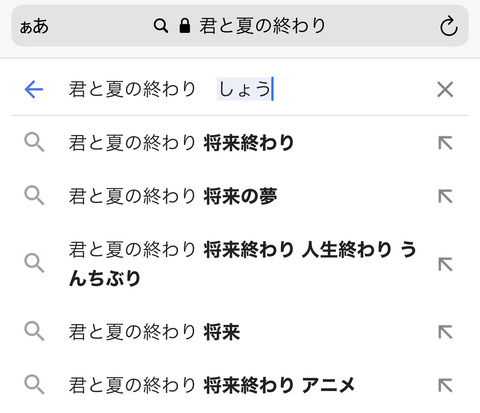Tap the blue back arrow
The height and width of the screenshot is (413, 480).
[34, 89]
